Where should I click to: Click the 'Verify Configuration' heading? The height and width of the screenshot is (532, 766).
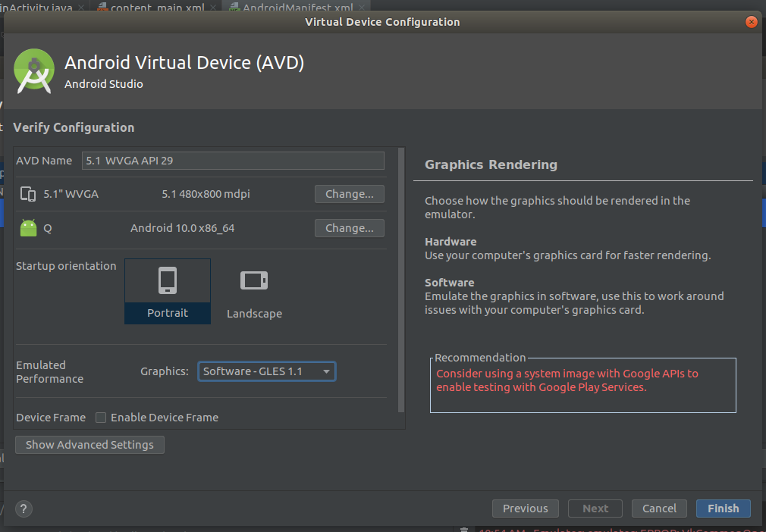coord(74,127)
